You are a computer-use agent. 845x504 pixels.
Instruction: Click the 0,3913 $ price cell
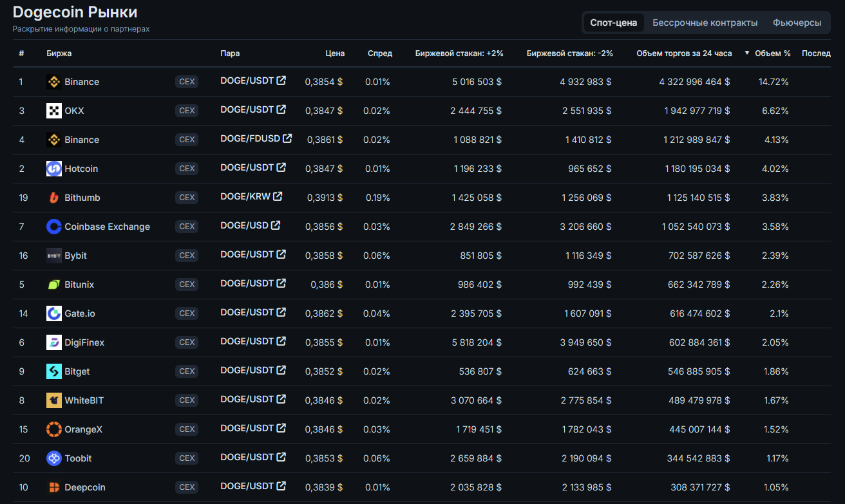click(x=325, y=198)
